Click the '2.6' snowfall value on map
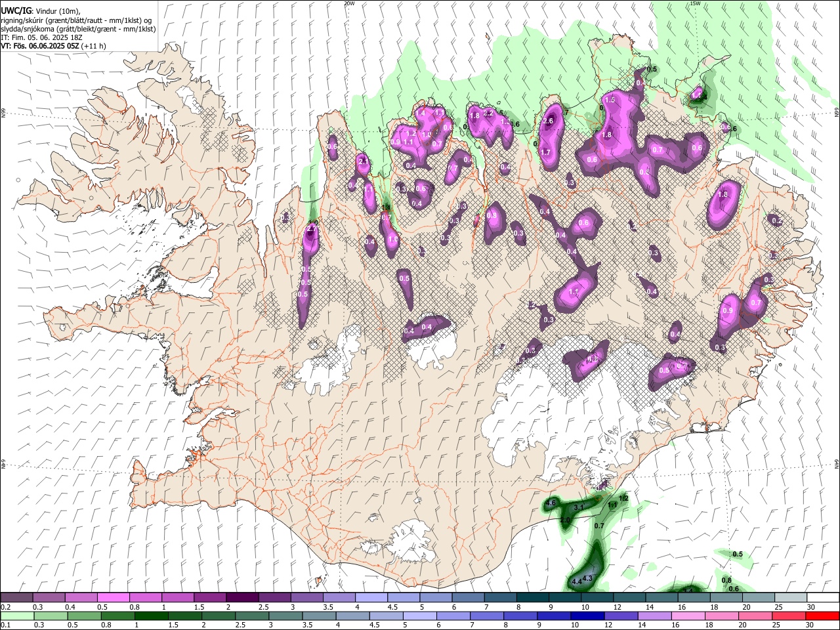The width and height of the screenshot is (840, 630). point(549,121)
